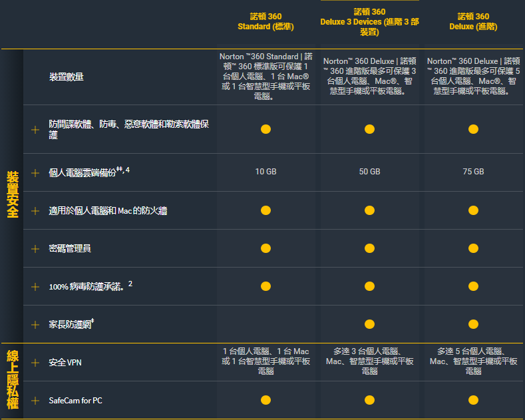Screen dimensions: 525x420
Task: Click Deluxe column dot in SafeCam row
Action: tap(473, 401)
